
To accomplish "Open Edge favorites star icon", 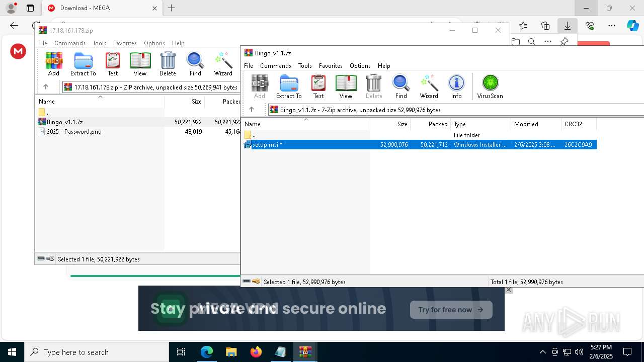I will click(523, 26).
